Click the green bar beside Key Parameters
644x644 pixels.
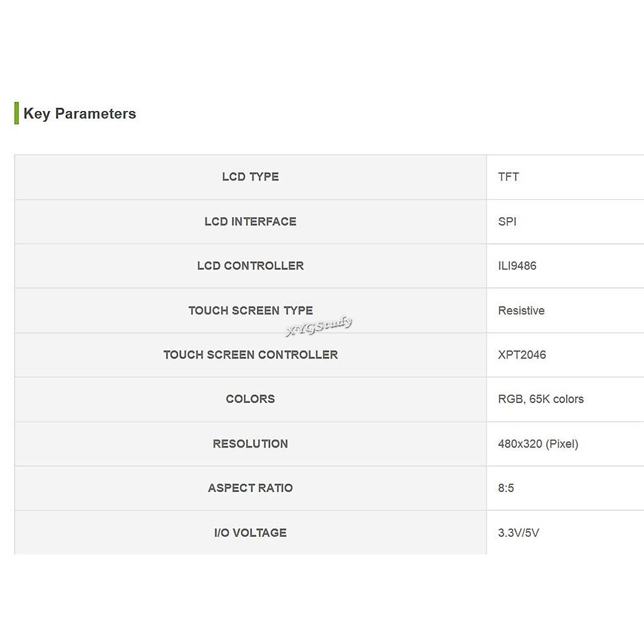pyautogui.click(x=17, y=113)
